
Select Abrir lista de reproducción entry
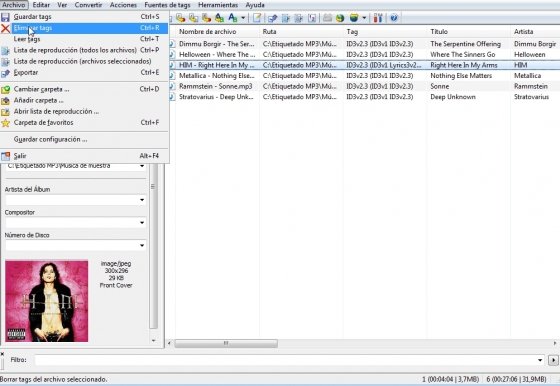point(84,111)
